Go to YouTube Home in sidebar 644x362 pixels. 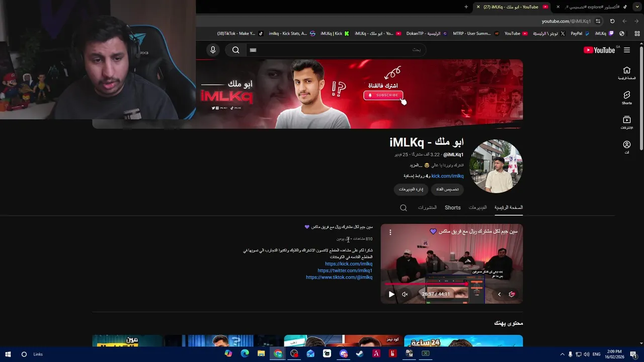click(x=626, y=73)
